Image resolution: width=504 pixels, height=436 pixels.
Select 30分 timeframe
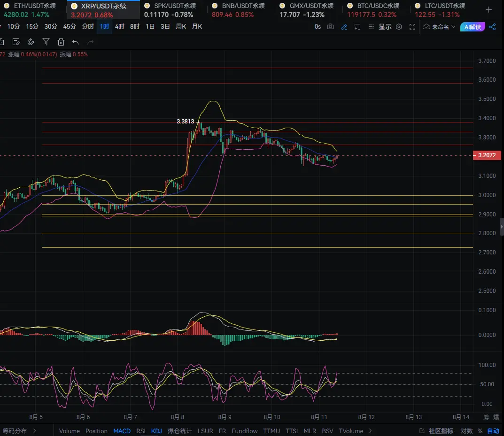coord(50,27)
